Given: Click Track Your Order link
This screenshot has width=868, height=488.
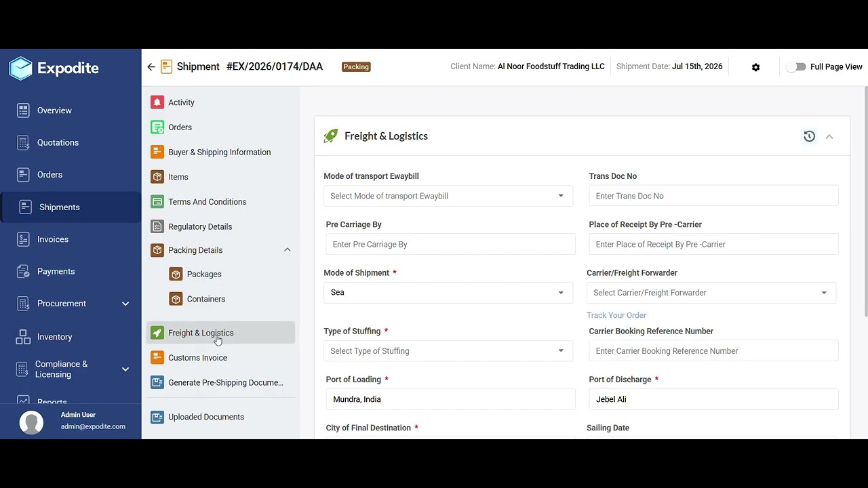Looking at the screenshot, I should tap(616, 315).
